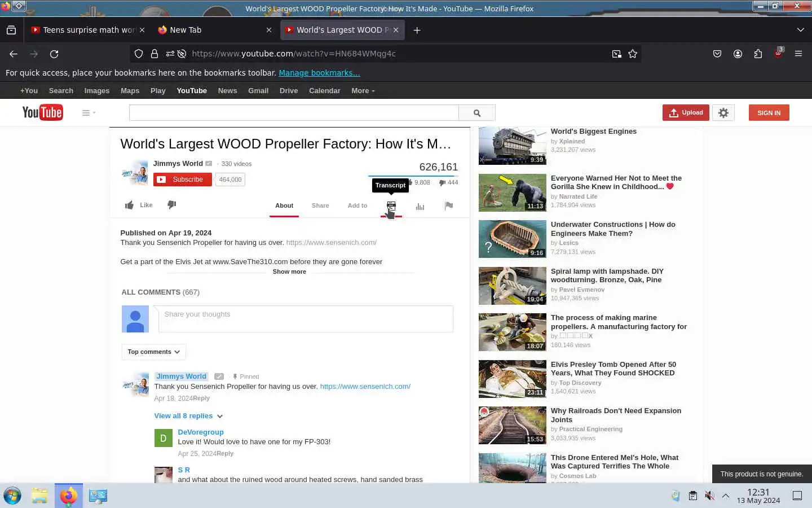The width and height of the screenshot is (812, 508).
Task: Open the Gorilla video thumbnail
Action: pos(513,192)
